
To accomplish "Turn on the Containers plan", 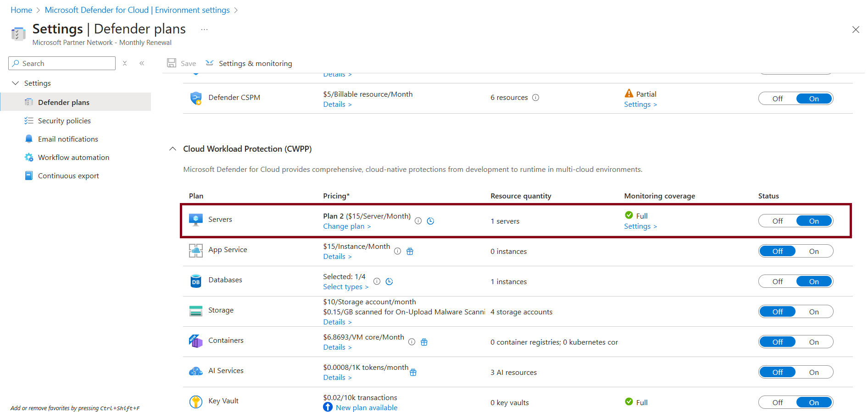I will pos(814,342).
